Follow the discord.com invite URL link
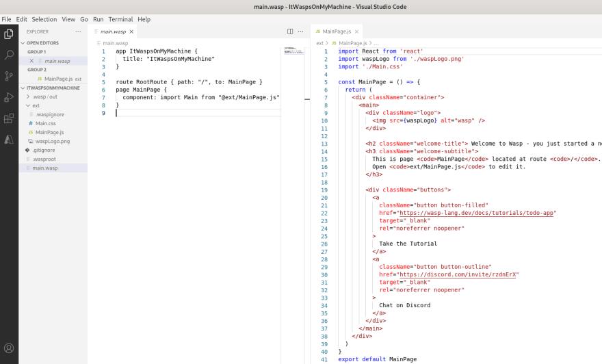 [458, 274]
